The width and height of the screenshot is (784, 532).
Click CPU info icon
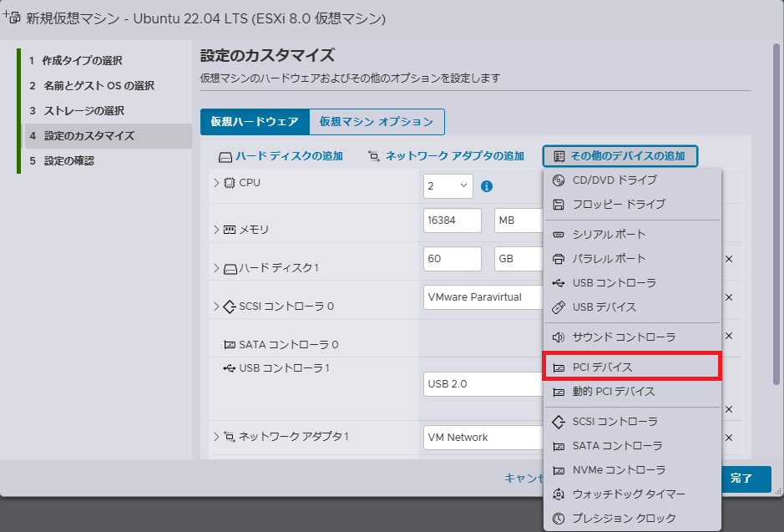[487, 186]
